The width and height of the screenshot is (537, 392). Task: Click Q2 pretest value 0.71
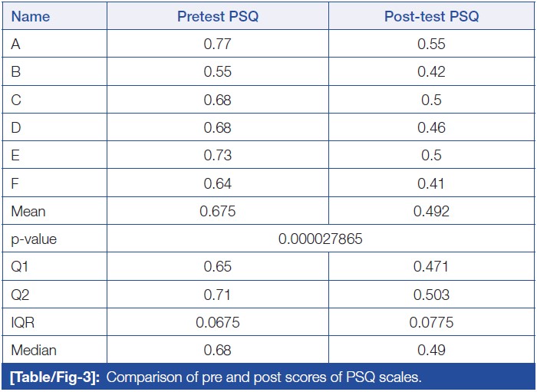[218, 295]
